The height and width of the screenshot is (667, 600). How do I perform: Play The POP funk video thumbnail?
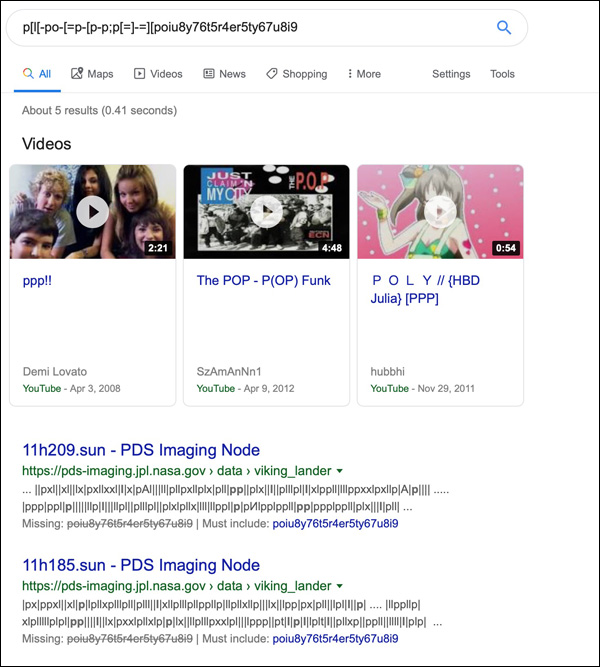266,211
